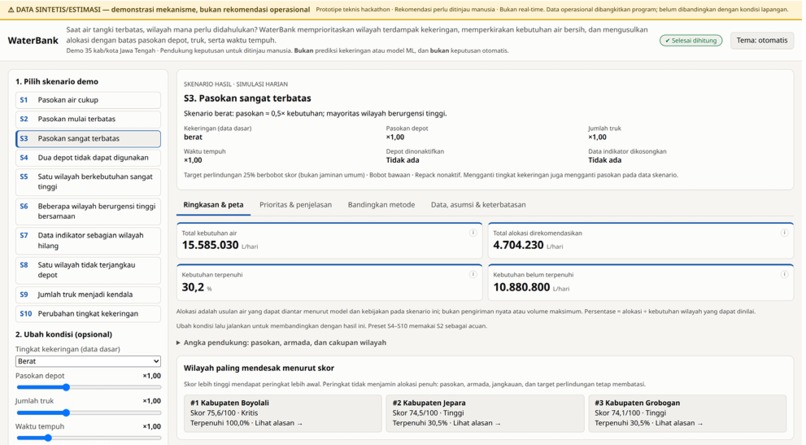Click the percentage value 30,2
The width and height of the screenshot is (806, 445).
click(193, 287)
